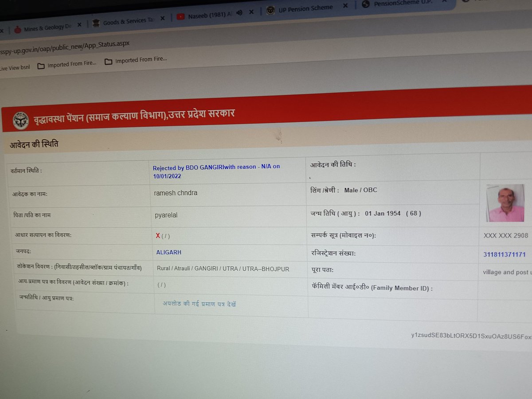Click the Mines & Geology tab favicon
The width and height of the screenshot is (532, 399).
(18, 29)
